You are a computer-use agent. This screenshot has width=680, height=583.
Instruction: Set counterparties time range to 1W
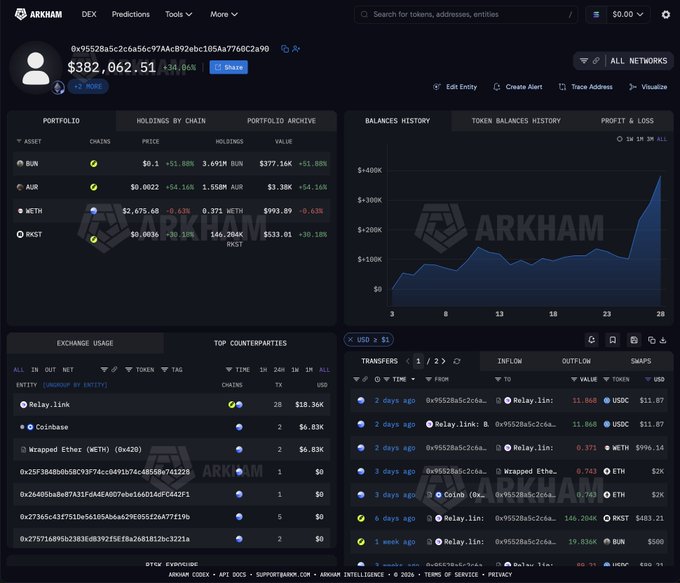click(x=295, y=370)
